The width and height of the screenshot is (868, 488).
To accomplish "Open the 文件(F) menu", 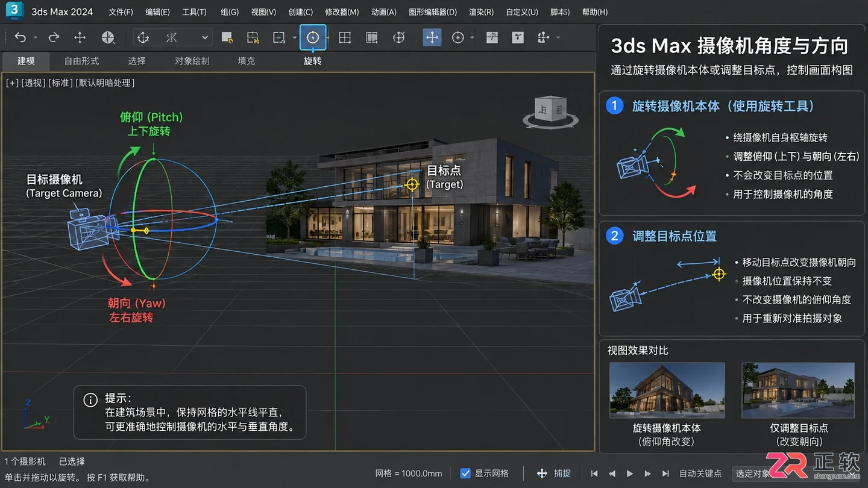I will 121,12.
